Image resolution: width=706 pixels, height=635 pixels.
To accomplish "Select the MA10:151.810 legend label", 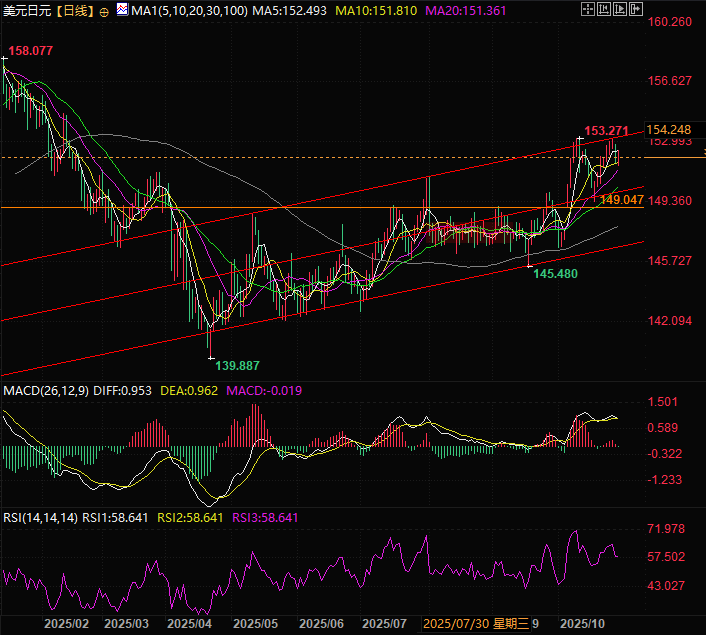I will [371, 10].
